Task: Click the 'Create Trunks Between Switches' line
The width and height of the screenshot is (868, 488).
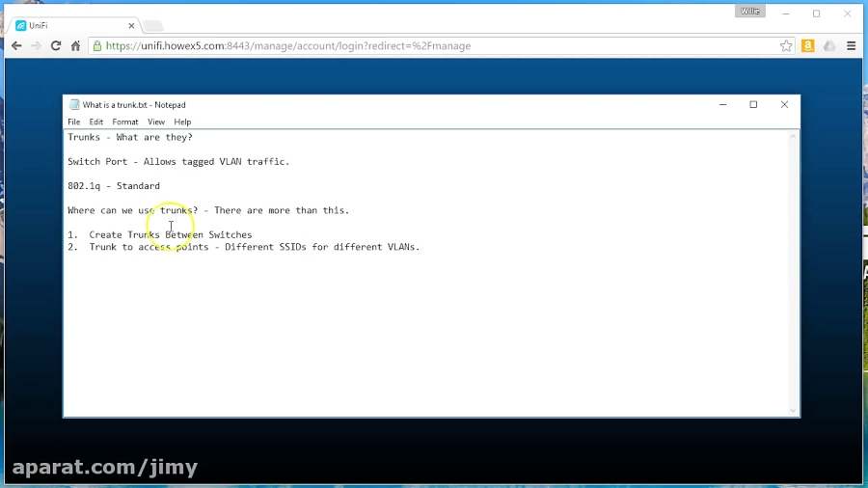Action: 160,234
